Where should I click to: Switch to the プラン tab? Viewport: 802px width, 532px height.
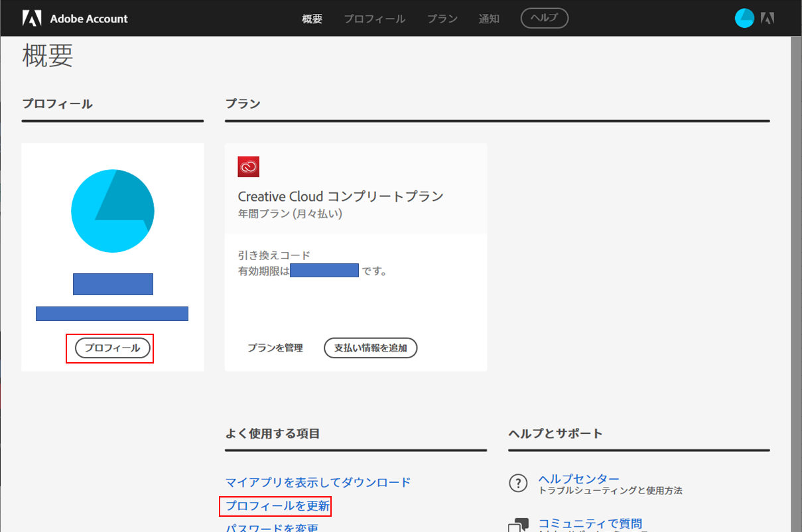point(442,19)
